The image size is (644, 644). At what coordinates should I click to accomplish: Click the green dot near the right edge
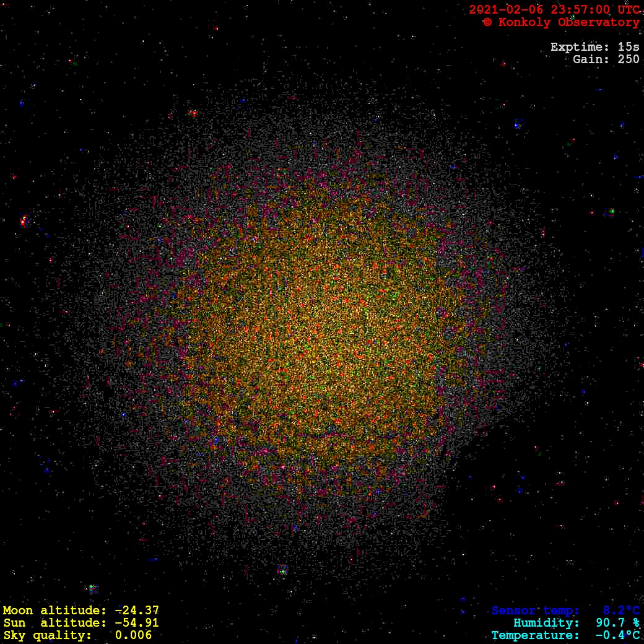pyautogui.click(x=612, y=212)
